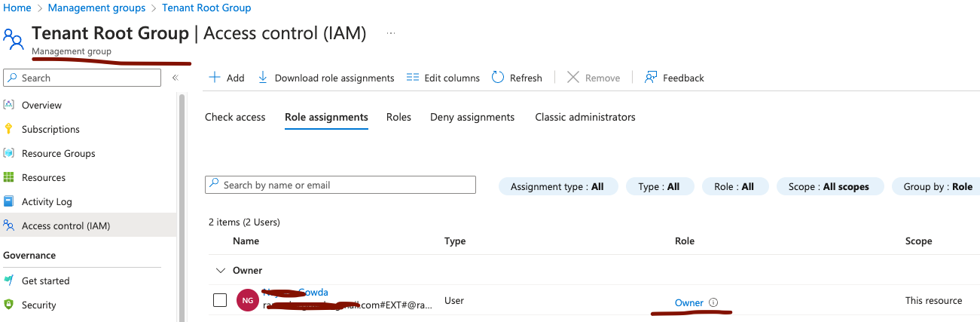Image resolution: width=980 pixels, height=322 pixels.
Task: Open the Scope : All scopes filter
Action: click(829, 186)
